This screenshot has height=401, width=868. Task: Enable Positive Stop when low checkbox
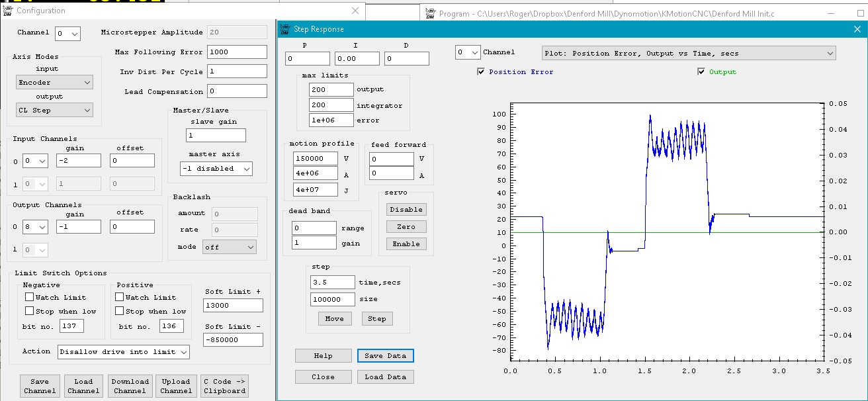pyautogui.click(x=120, y=311)
